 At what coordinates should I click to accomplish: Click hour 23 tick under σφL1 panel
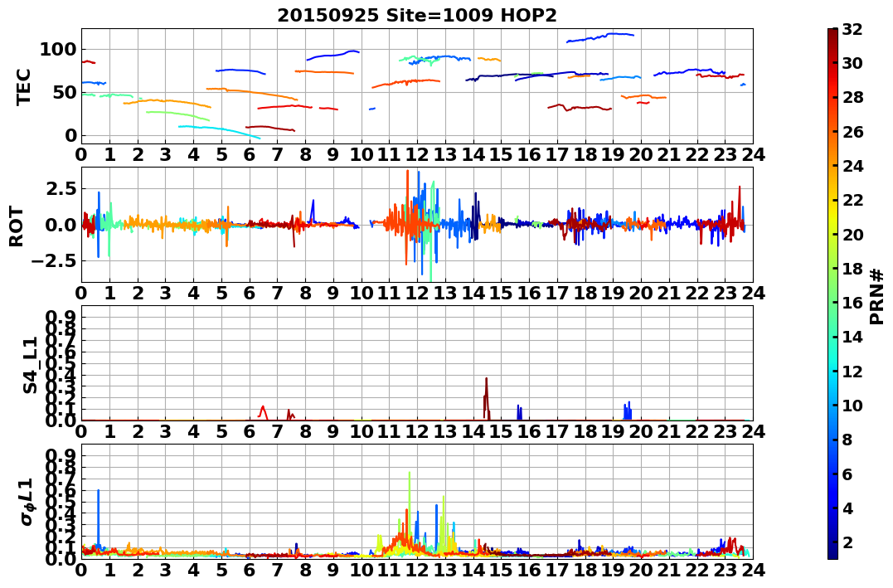click(x=725, y=569)
